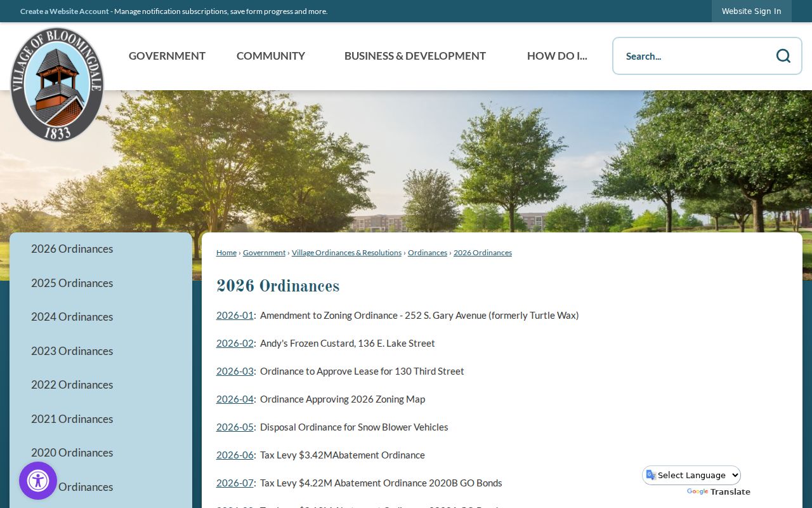This screenshot has width=812, height=508.
Task: Click "Tax Levy $3.42MAbatement Ordinance" text
Action: 343,455
